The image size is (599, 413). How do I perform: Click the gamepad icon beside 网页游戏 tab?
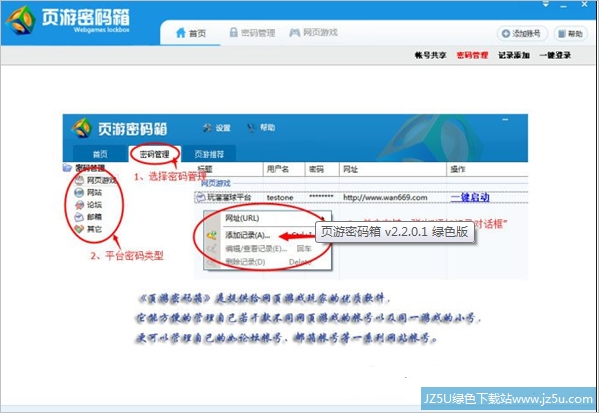pos(295,33)
